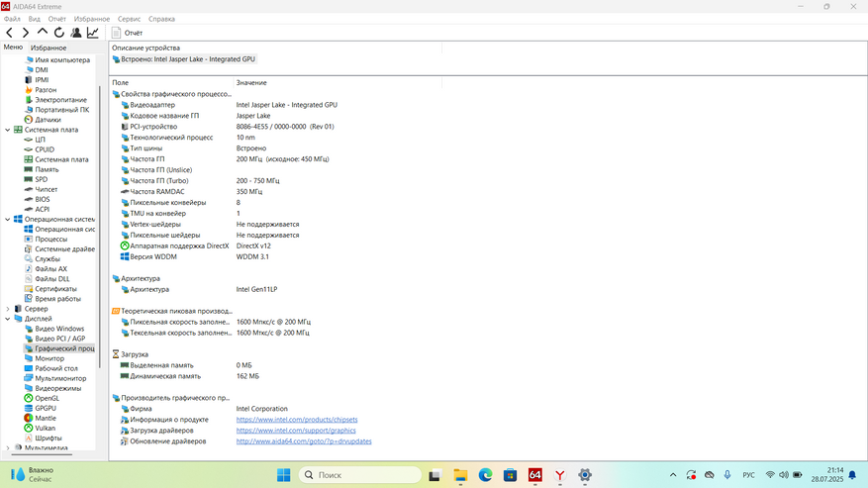Image resolution: width=868 pixels, height=488 pixels.
Task: Go back with the left arrow toolbar button
Action: [10, 33]
